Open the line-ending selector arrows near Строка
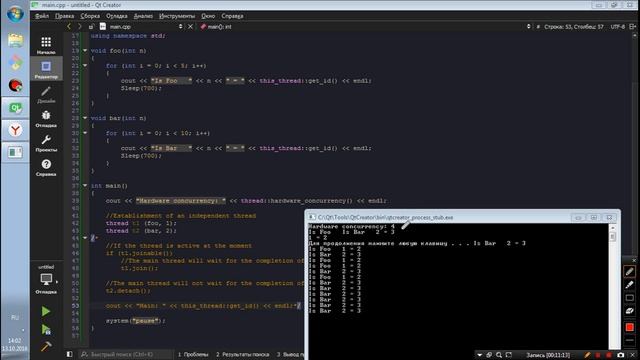 pyautogui.click(x=529, y=27)
